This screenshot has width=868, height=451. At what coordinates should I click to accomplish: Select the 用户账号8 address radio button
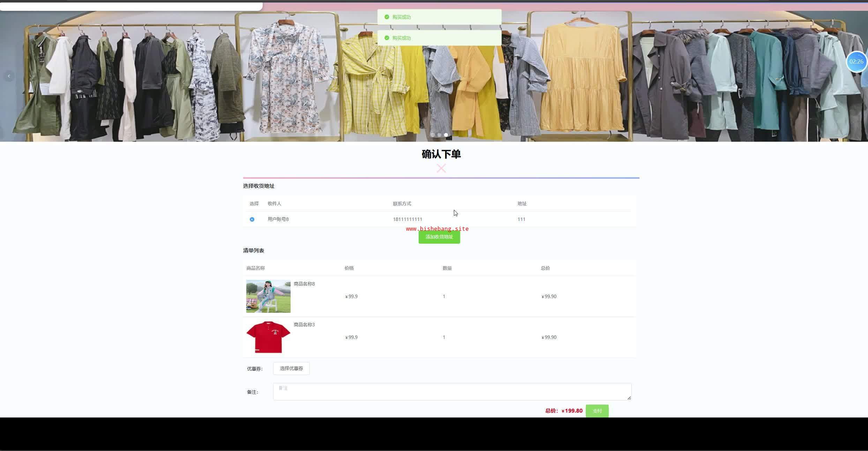pyautogui.click(x=252, y=219)
